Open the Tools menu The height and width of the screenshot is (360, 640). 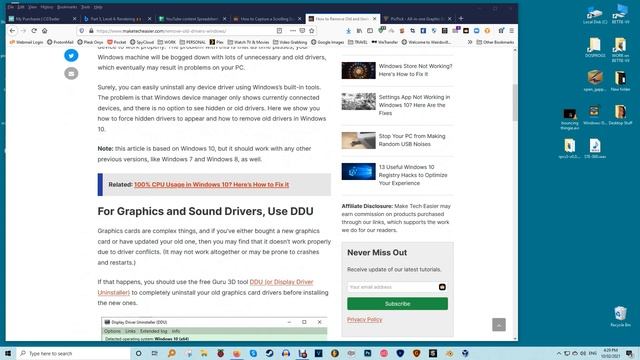point(85,7)
